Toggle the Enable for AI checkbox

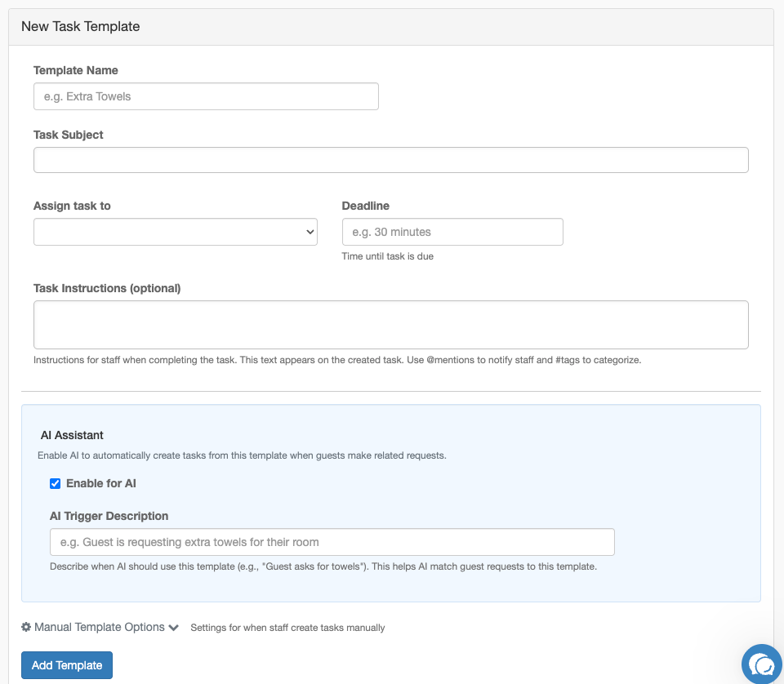click(56, 484)
